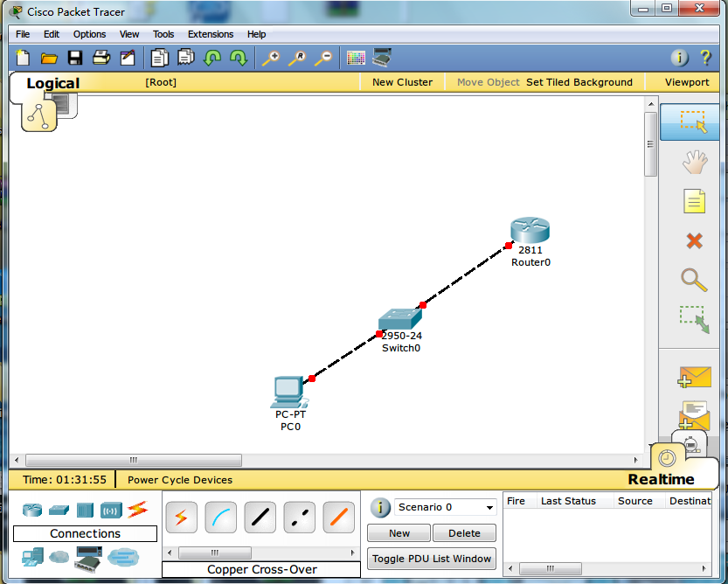Click New Cluster in the workspace bar
Screen dimensions: 728x584
[x=402, y=82]
